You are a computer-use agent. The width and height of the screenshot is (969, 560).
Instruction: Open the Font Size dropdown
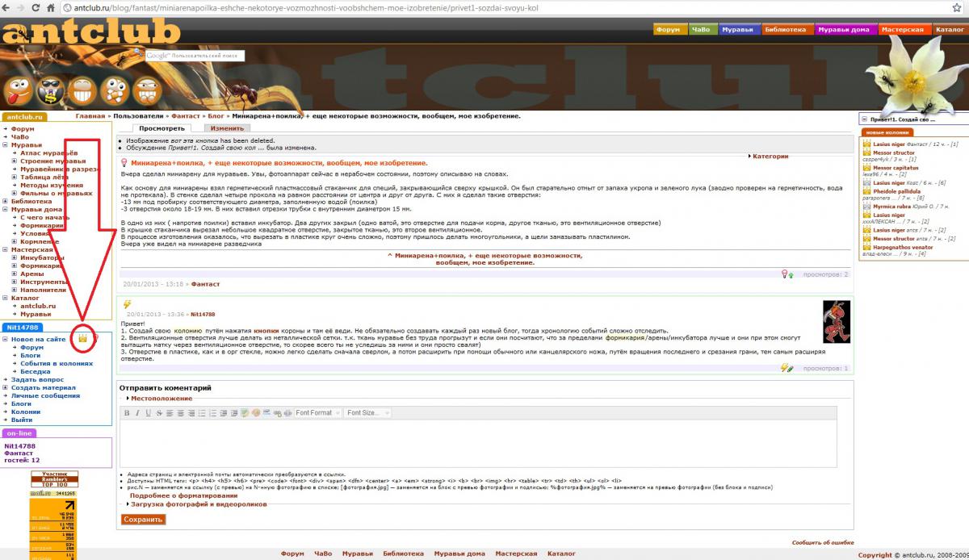tap(367, 413)
